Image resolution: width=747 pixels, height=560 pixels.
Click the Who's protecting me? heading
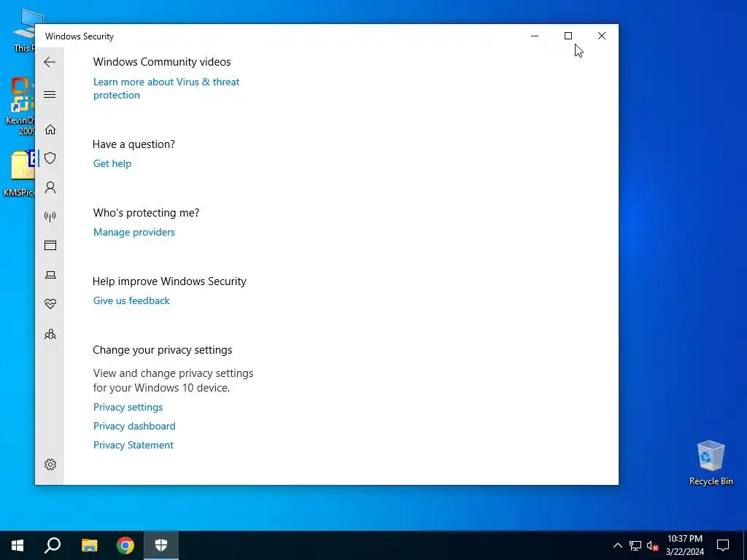click(146, 213)
